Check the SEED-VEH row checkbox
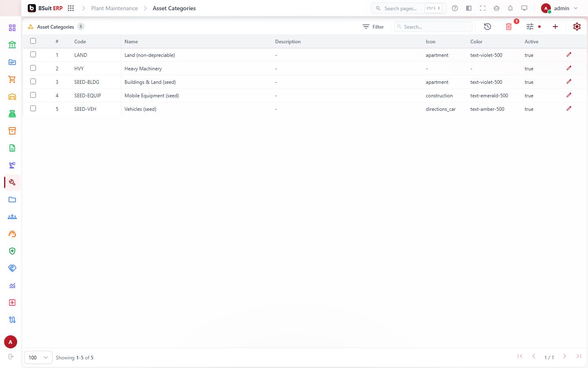The height and width of the screenshot is (368, 588). (33, 108)
